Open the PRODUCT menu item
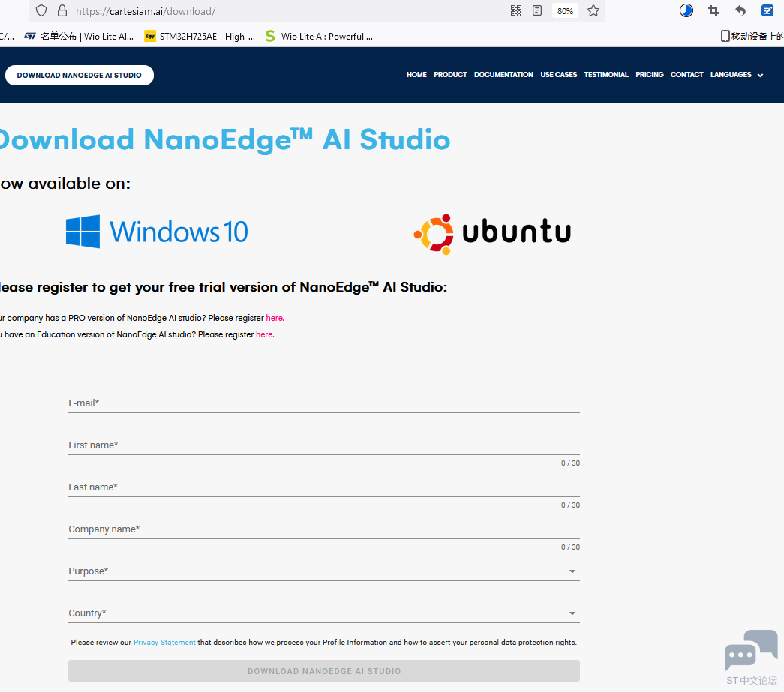 click(450, 75)
